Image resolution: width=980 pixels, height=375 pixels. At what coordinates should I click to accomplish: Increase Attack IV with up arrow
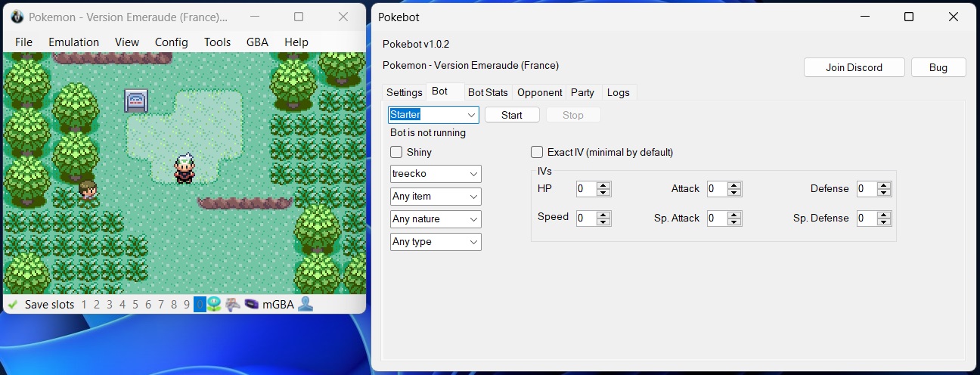point(734,185)
